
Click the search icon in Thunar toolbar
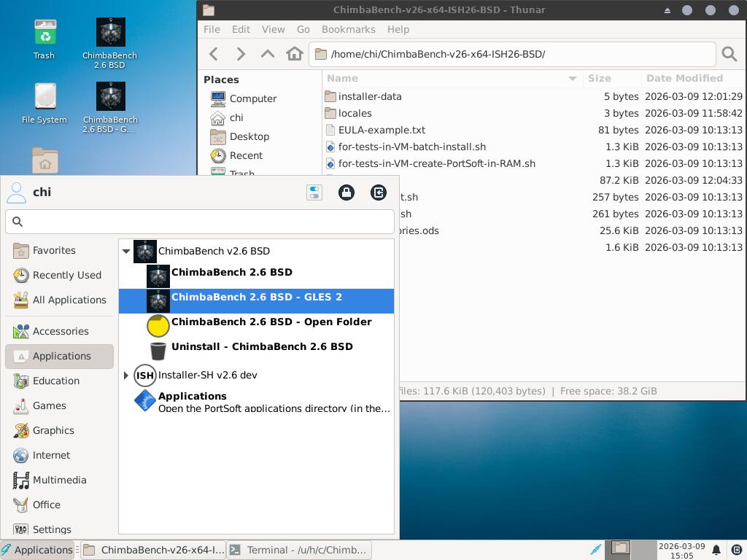(x=729, y=54)
